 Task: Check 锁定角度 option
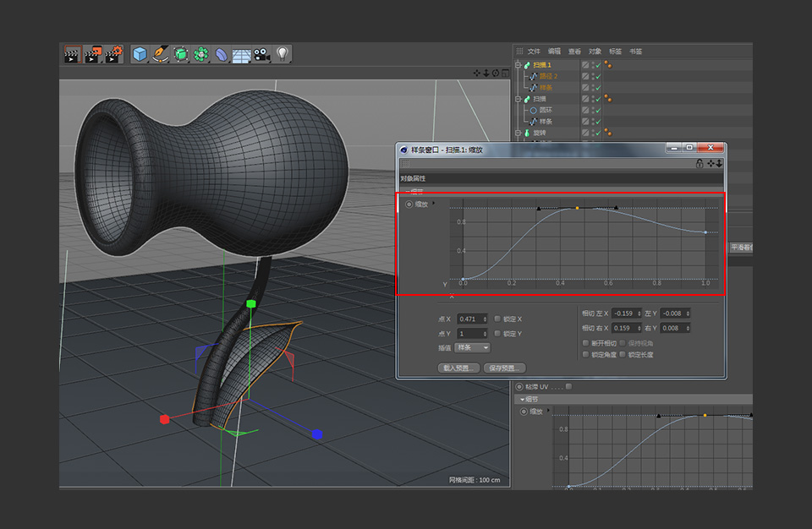click(585, 355)
